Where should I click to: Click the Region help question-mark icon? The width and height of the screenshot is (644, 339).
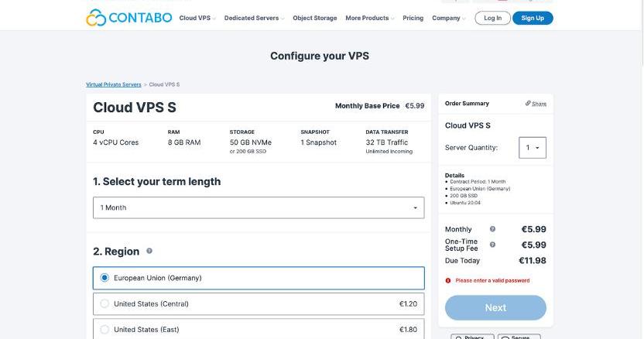point(149,251)
